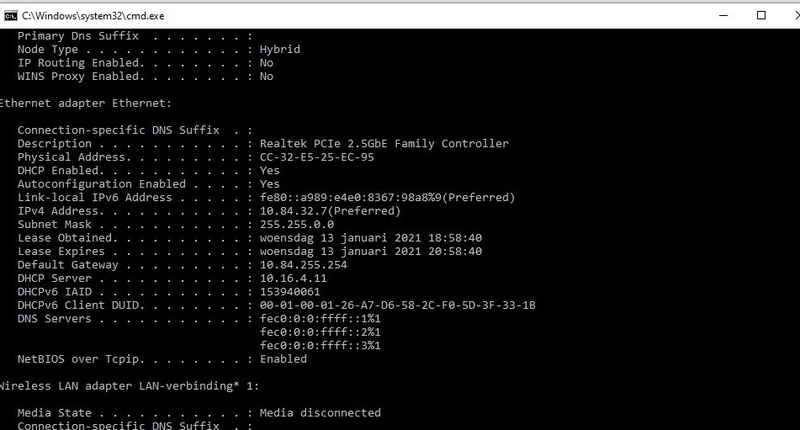Click the Media disconnected state text
The height and width of the screenshot is (430, 800).
coord(320,413)
